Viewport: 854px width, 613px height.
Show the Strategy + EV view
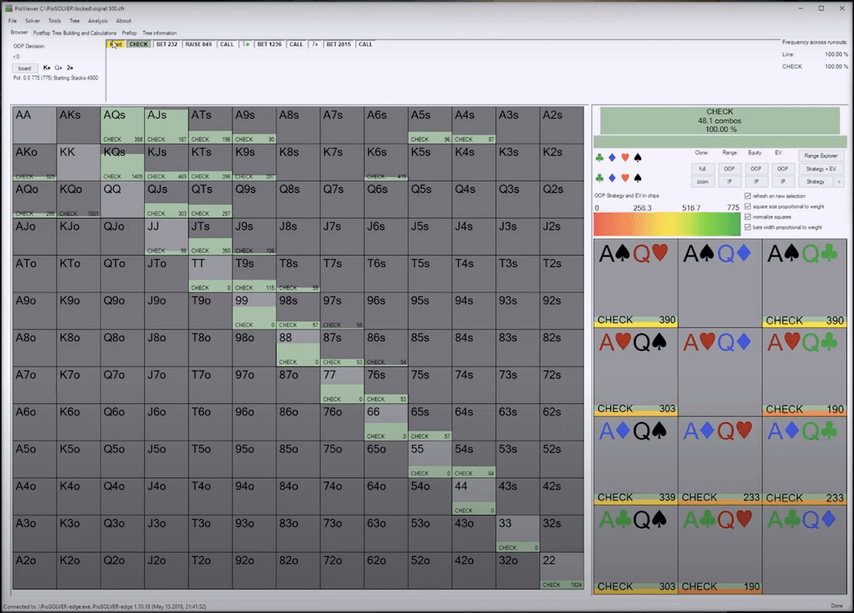821,169
